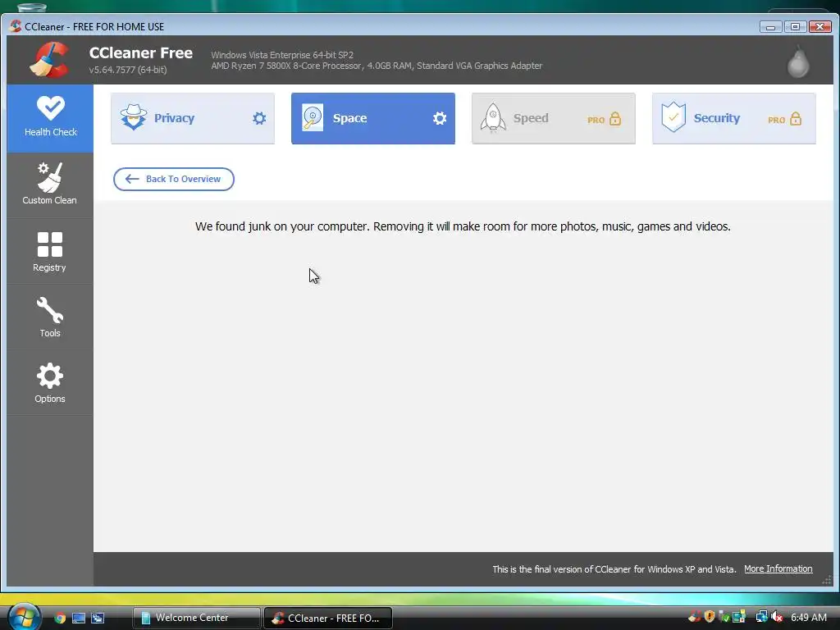Viewport: 840px width, 630px height.
Task: Click the "We found junk on your computer" message
Action: [x=463, y=226]
